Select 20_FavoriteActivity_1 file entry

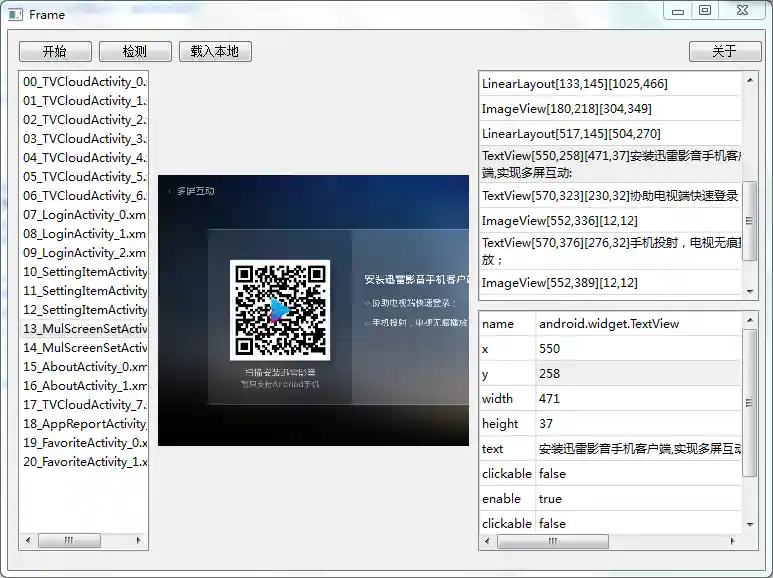85,462
